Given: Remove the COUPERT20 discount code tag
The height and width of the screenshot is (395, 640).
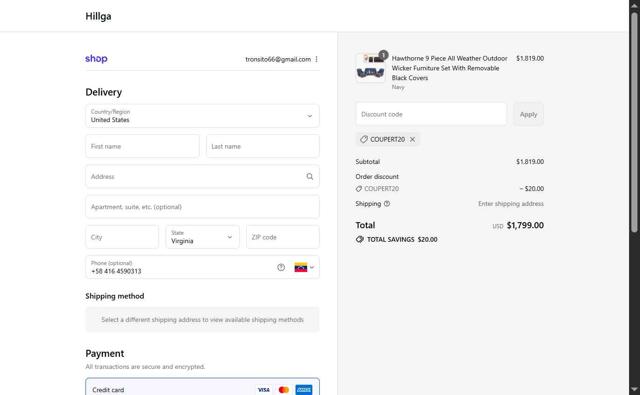Looking at the screenshot, I should (x=413, y=139).
